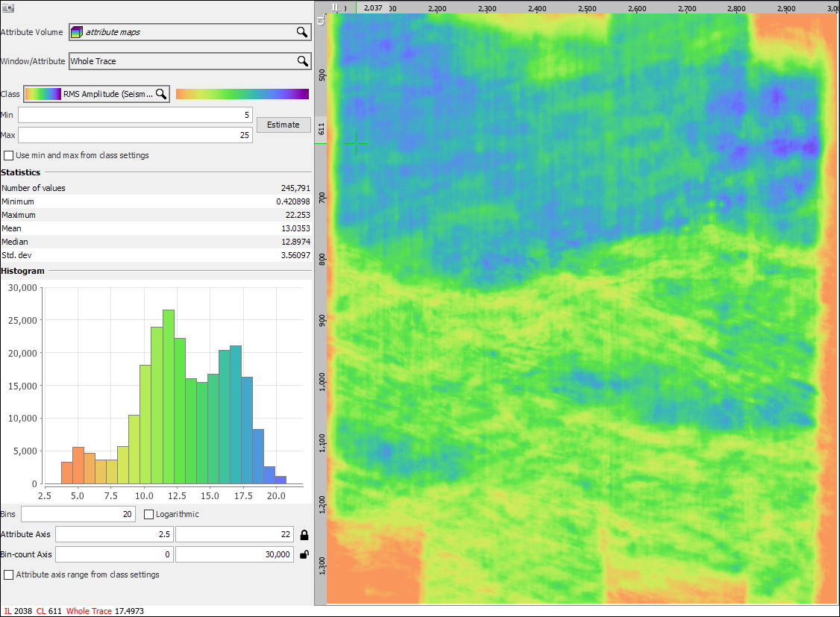Toggle the Bin-count Axis unlock icon

(x=304, y=554)
